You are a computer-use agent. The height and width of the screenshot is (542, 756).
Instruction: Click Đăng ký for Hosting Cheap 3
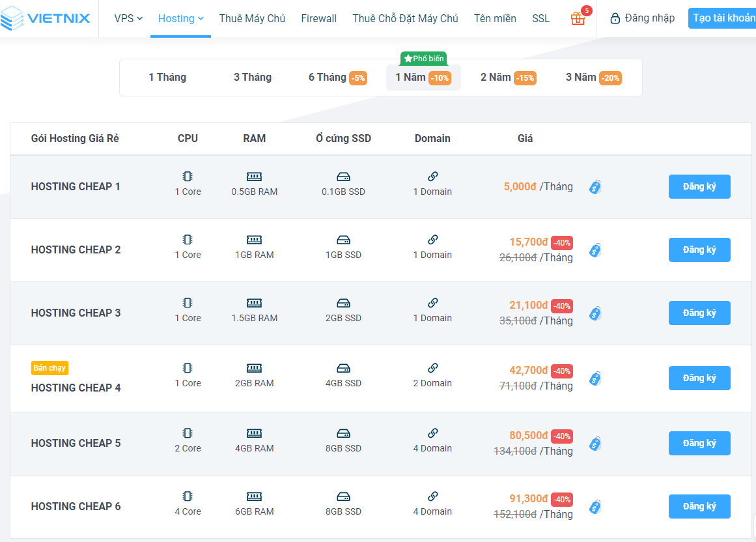(699, 313)
